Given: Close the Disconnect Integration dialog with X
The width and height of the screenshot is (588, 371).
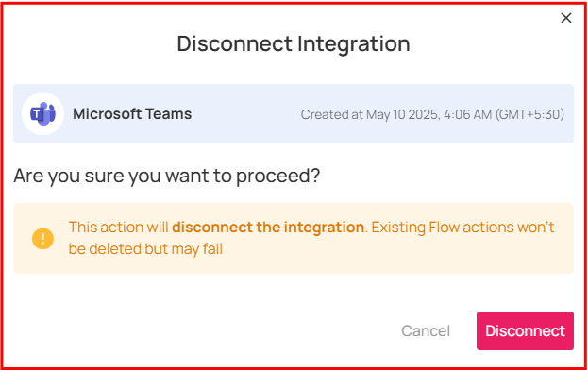Looking at the screenshot, I should [566, 18].
